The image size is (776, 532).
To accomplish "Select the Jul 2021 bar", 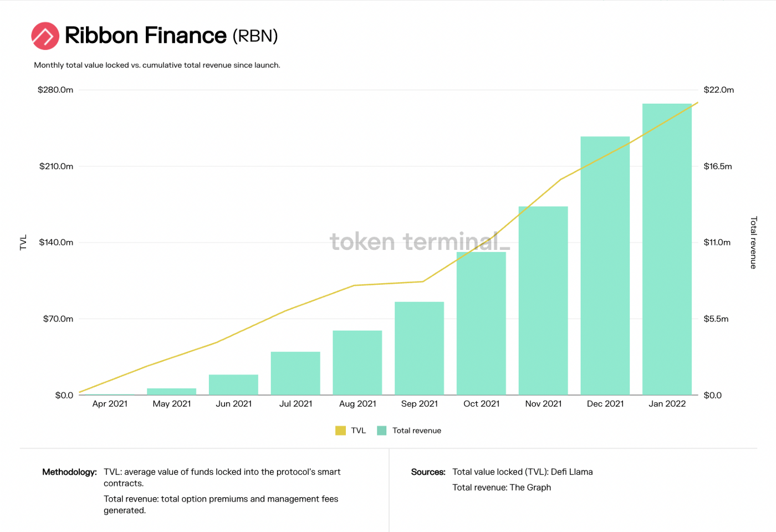I will (295, 374).
